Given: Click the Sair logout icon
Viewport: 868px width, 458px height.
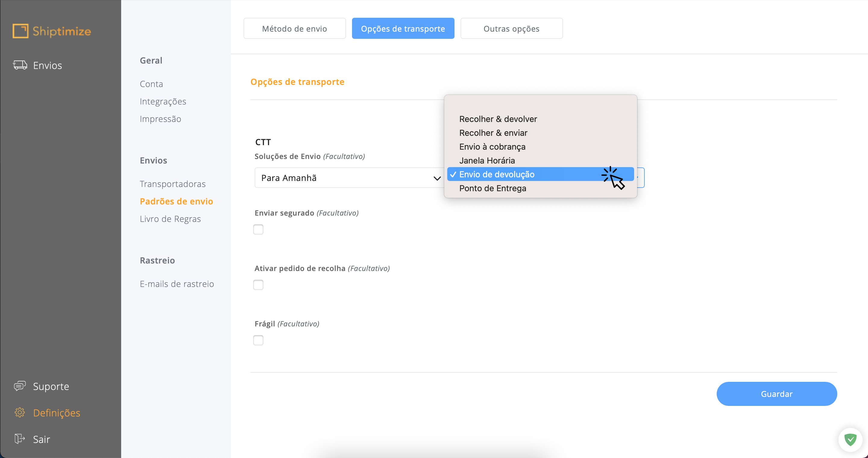Looking at the screenshot, I should [20, 439].
